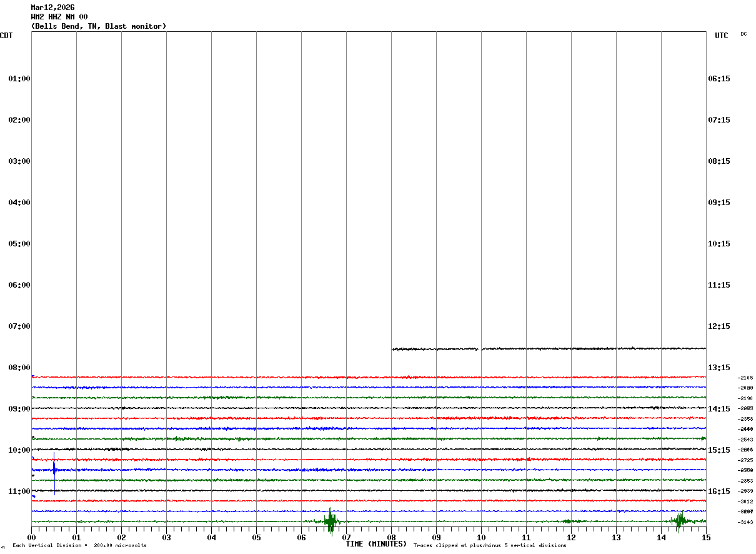This screenshot has height=554, width=756.
Task: Click the WM2 HHZ NM 00 station label
Action: coord(59,17)
